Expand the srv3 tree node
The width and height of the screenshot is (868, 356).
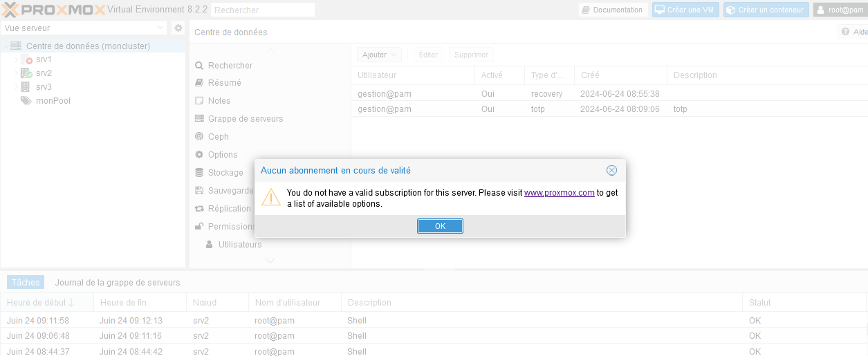point(16,87)
